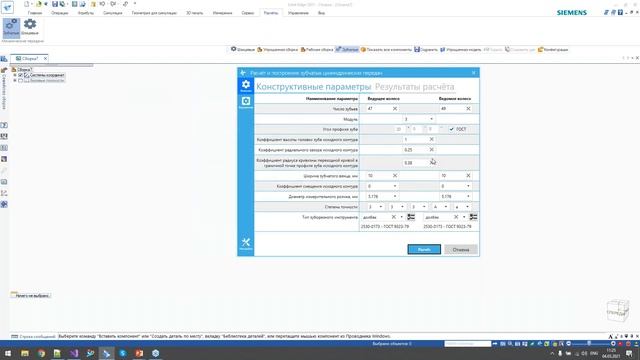Image resolution: width=640 pixels, height=360 pixels.
Task: Toggle the ГОСТ checkbox for tooth profile angle
Action: click(451, 129)
